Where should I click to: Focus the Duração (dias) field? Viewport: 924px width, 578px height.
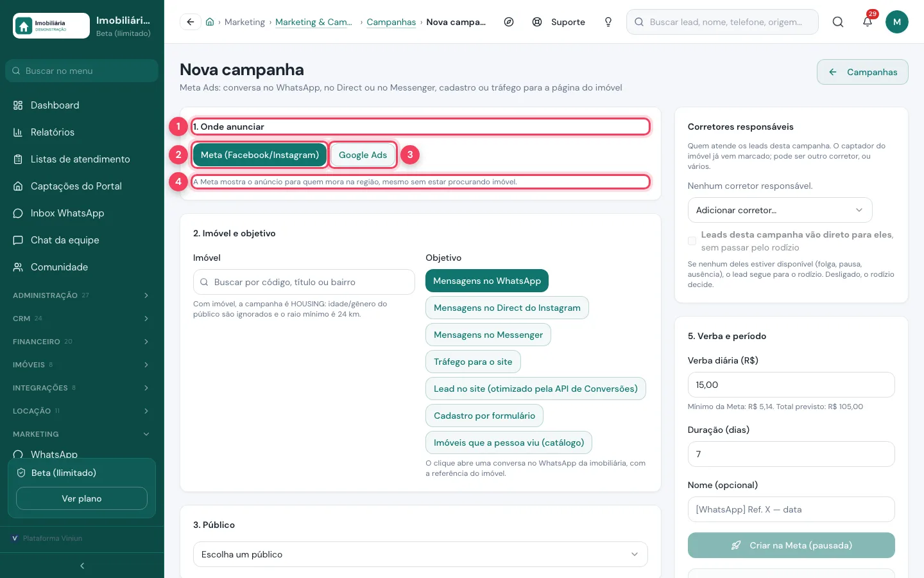click(791, 454)
